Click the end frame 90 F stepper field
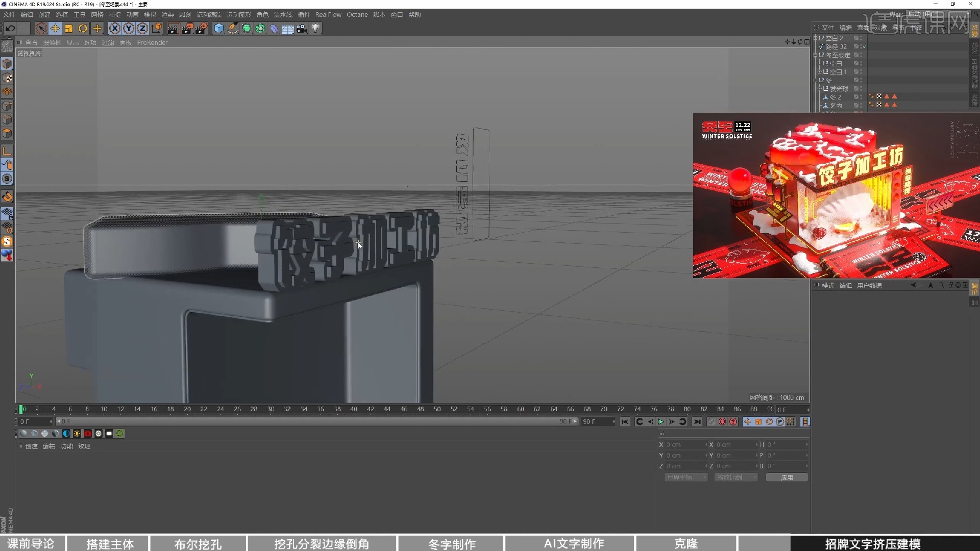 (598, 422)
